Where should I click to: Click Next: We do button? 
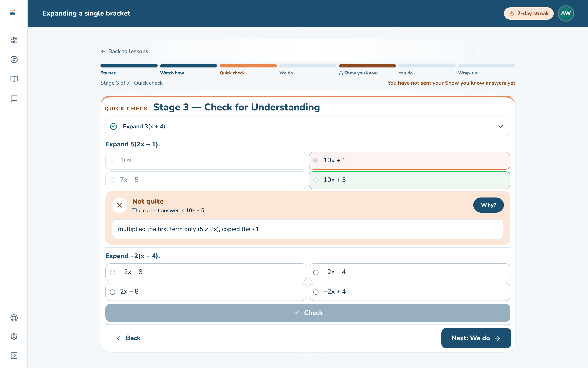[476, 338]
